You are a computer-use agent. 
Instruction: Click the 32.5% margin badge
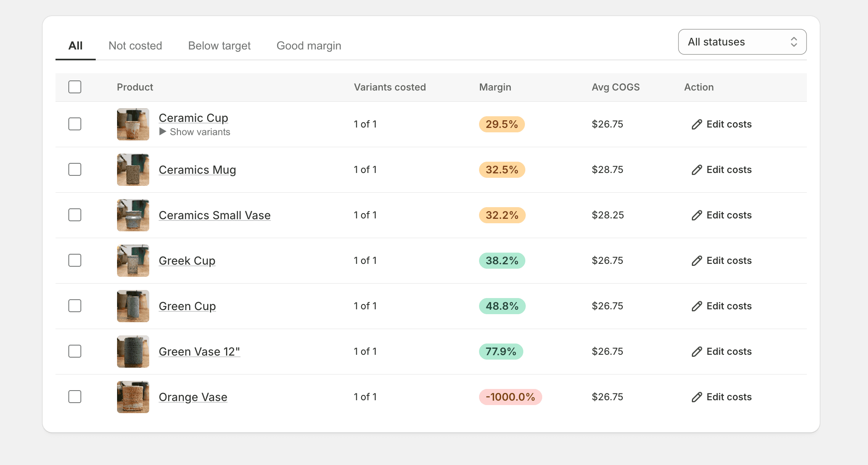pyautogui.click(x=502, y=170)
